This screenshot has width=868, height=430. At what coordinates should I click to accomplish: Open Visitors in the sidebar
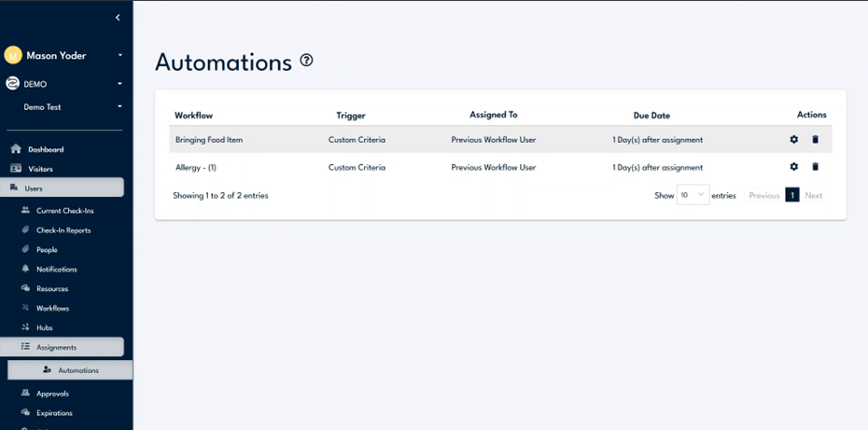[x=40, y=169]
